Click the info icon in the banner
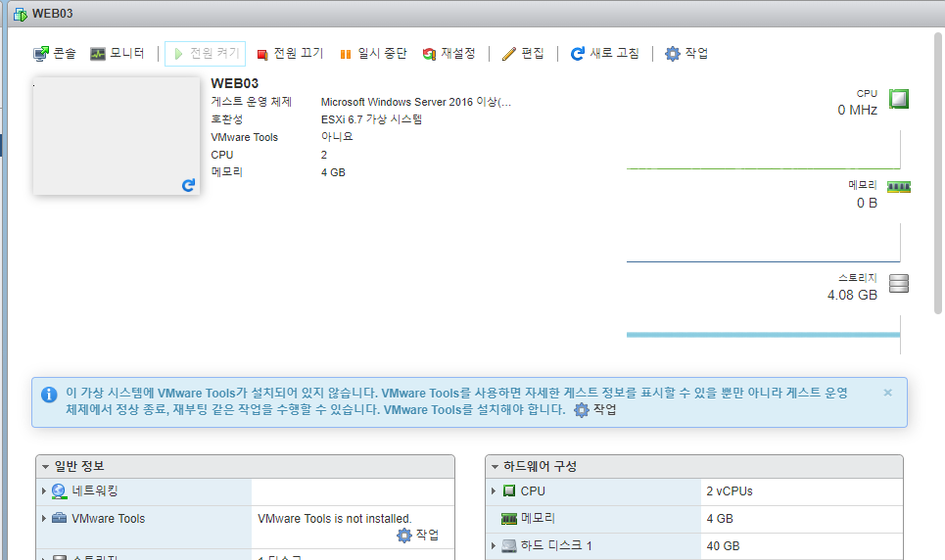945x560 pixels. tap(49, 395)
